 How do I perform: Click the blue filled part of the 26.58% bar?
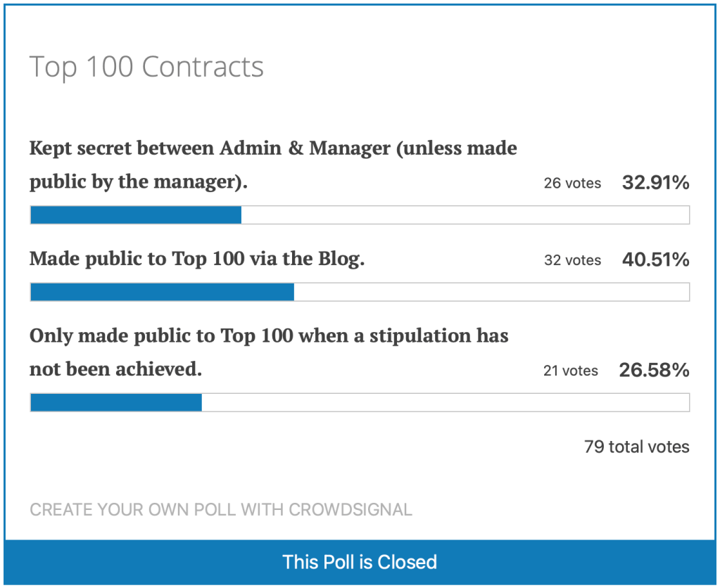point(116,402)
